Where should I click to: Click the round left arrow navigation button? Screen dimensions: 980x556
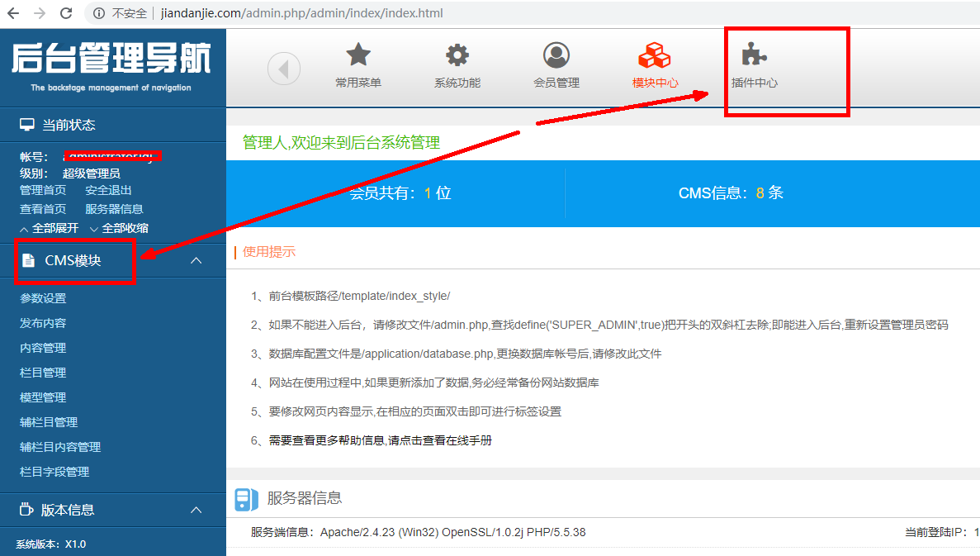coord(284,69)
